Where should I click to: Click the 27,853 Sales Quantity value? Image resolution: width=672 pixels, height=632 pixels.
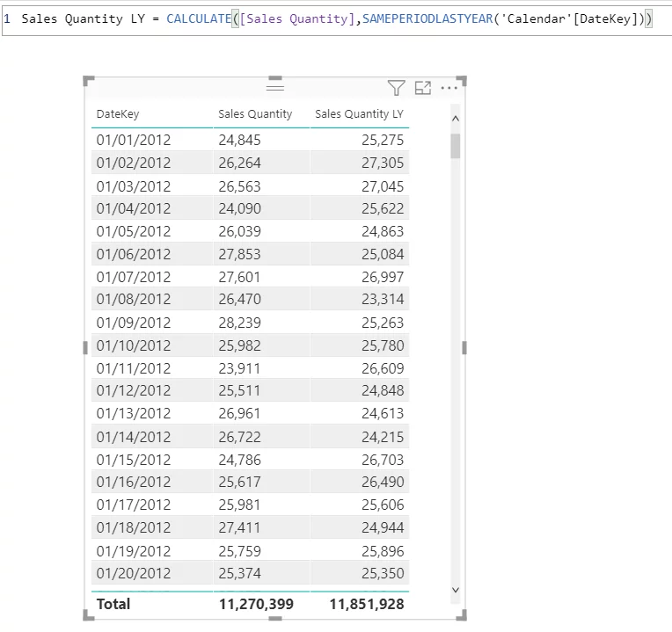tap(239, 254)
